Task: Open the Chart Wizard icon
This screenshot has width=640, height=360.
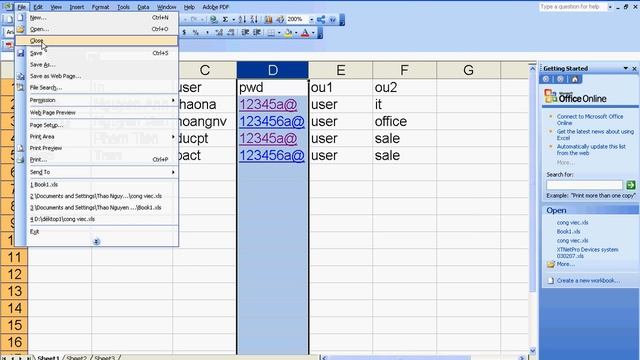Action: pyautogui.click(x=268, y=19)
